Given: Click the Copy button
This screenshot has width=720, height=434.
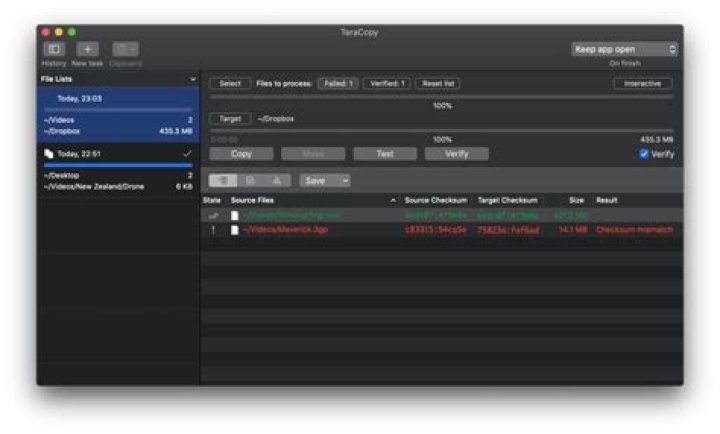Looking at the screenshot, I should [x=242, y=154].
